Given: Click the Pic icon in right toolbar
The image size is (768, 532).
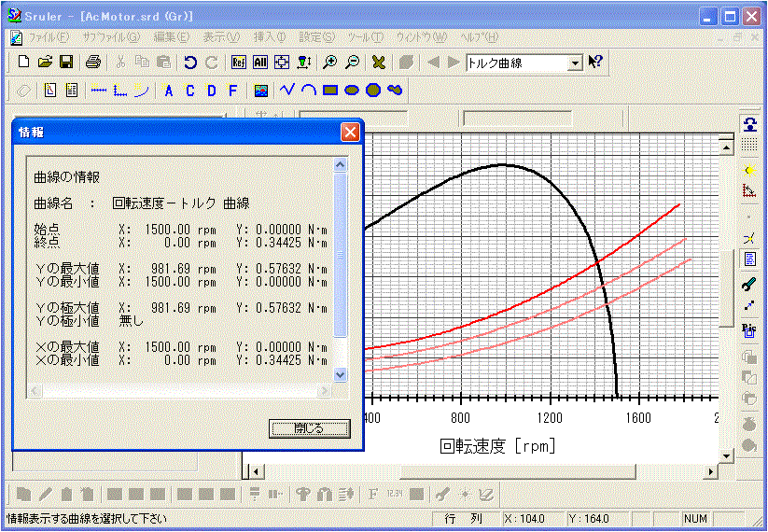Looking at the screenshot, I should tap(749, 330).
